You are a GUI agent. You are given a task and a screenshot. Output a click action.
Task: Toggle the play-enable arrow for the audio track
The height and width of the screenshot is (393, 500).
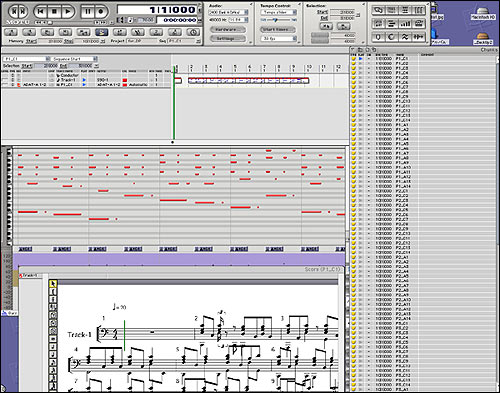(x=84, y=85)
